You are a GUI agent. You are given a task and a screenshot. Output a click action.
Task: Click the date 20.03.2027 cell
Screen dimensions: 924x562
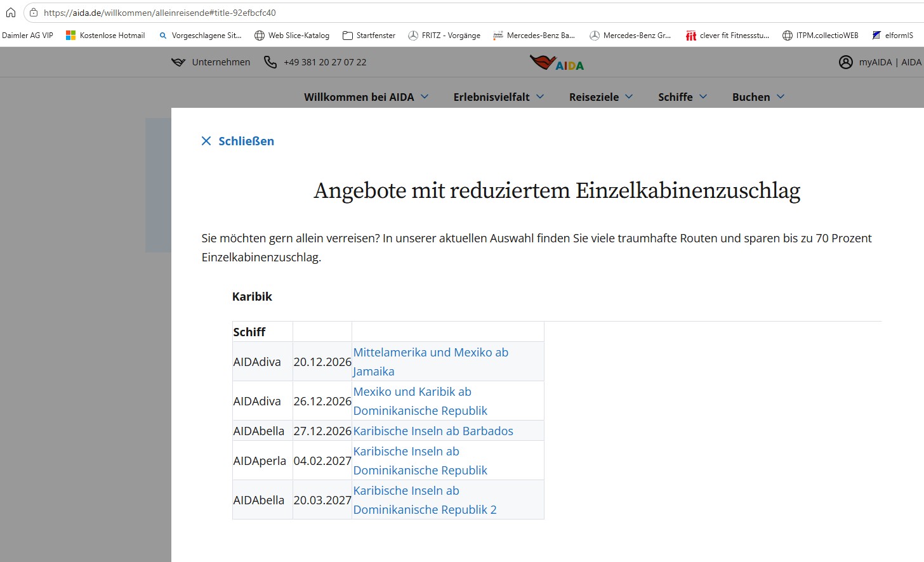point(322,500)
